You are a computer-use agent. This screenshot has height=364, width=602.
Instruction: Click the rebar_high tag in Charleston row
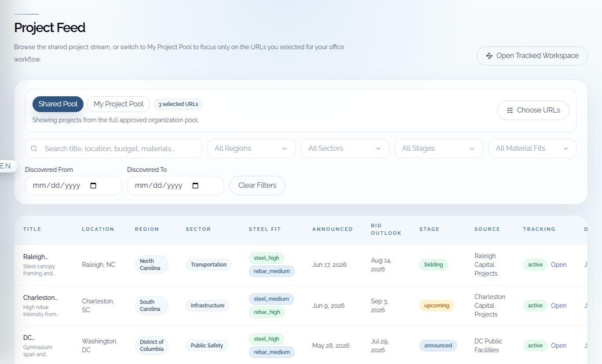pos(267,312)
